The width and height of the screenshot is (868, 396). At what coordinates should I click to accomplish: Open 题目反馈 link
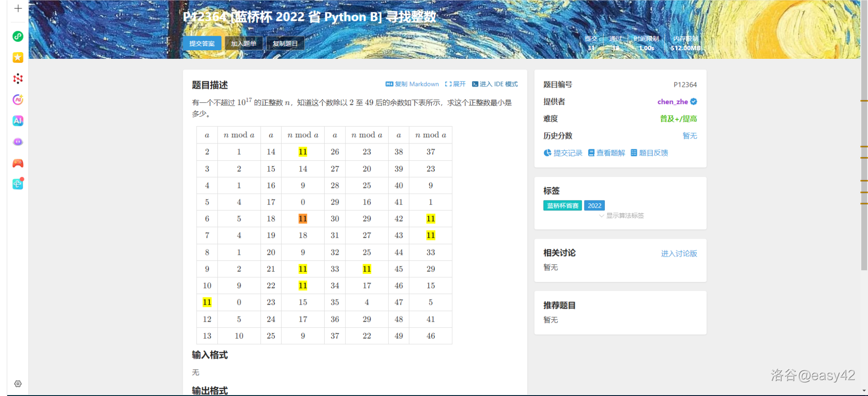649,153
